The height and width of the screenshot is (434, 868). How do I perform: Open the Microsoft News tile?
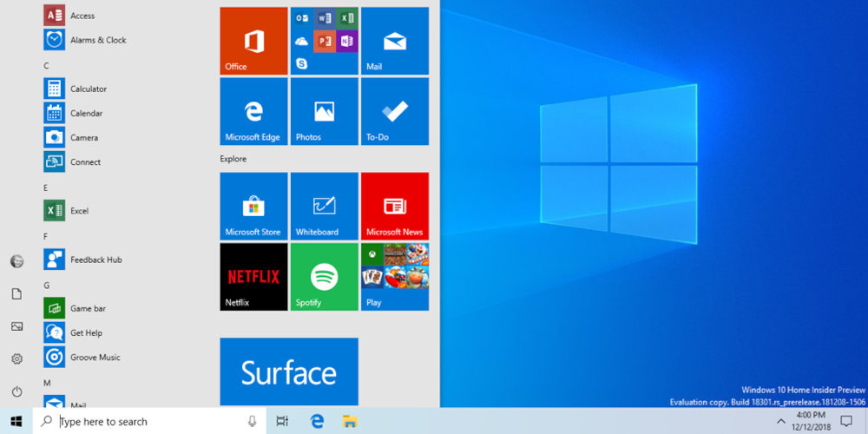point(395,206)
